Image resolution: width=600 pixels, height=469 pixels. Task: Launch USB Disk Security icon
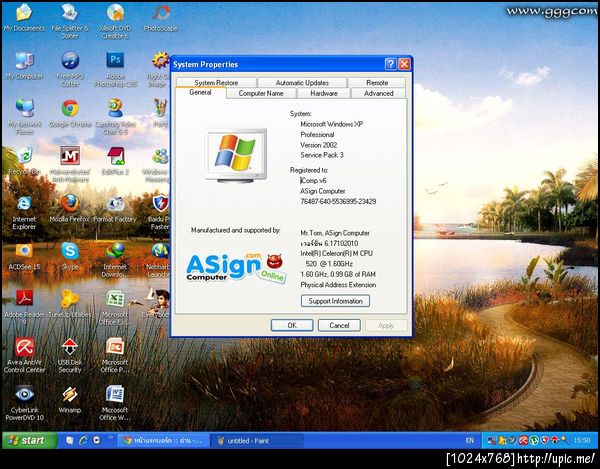pyautogui.click(x=70, y=355)
